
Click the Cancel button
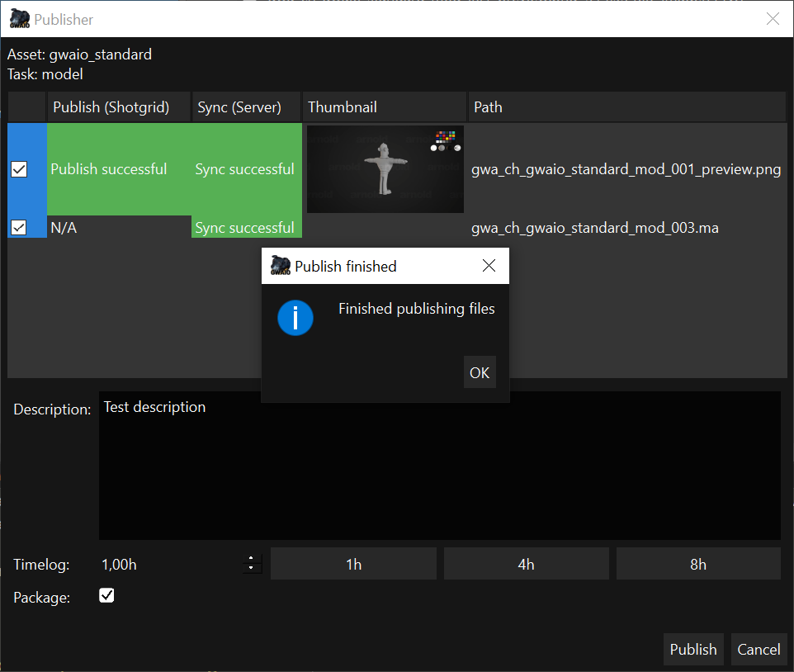pyautogui.click(x=759, y=650)
